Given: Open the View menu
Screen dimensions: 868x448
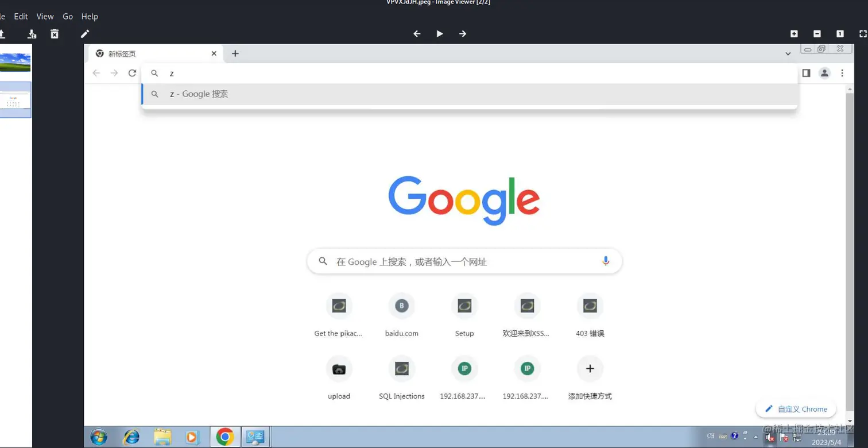Looking at the screenshot, I should pos(45,16).
